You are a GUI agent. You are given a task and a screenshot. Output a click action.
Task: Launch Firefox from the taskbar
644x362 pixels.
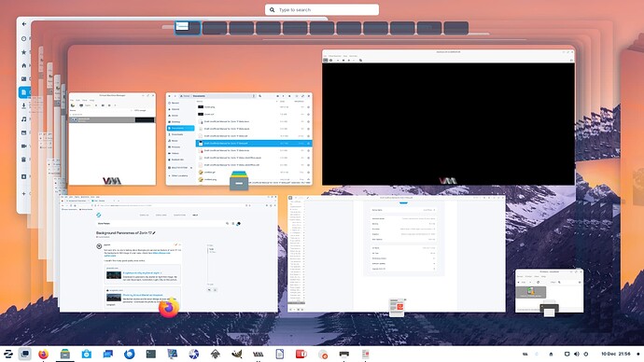tap(44, 354)
